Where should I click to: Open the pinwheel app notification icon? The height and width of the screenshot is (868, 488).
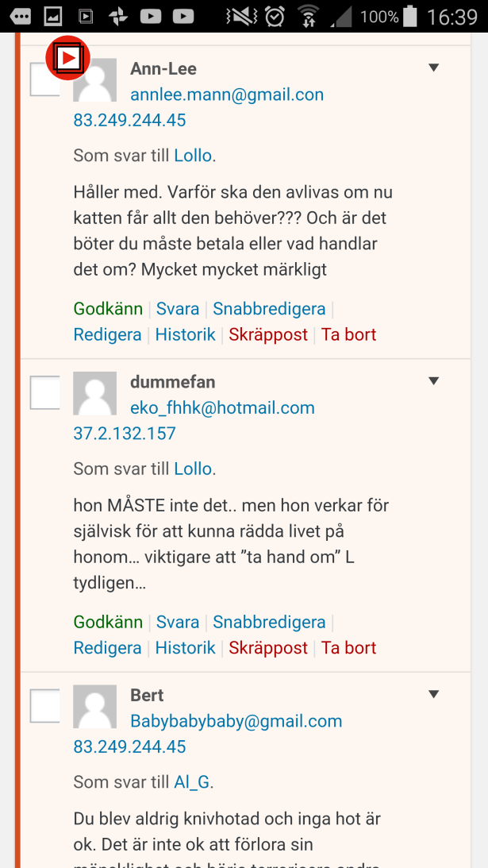click(x=118, y=16)
